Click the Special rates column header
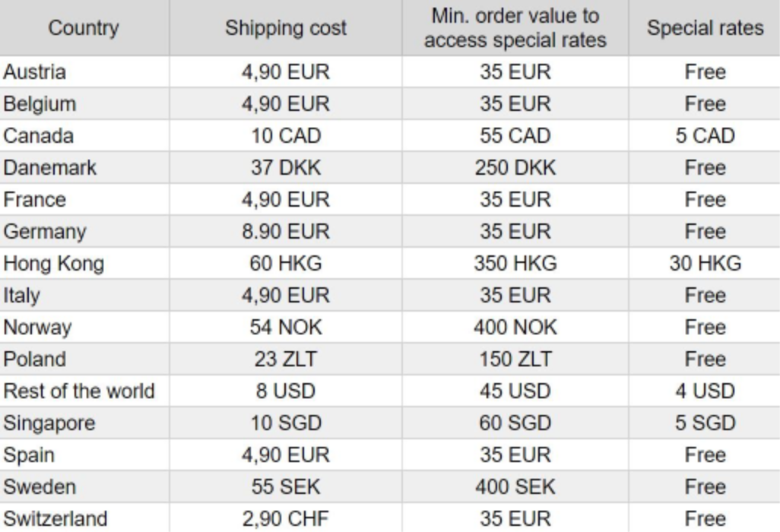 705,28
